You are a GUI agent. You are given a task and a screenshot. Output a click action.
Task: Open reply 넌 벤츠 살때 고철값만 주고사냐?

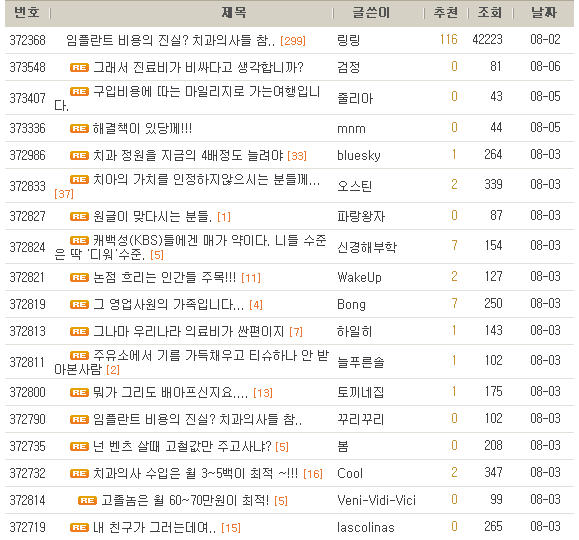tap(182, 446)
